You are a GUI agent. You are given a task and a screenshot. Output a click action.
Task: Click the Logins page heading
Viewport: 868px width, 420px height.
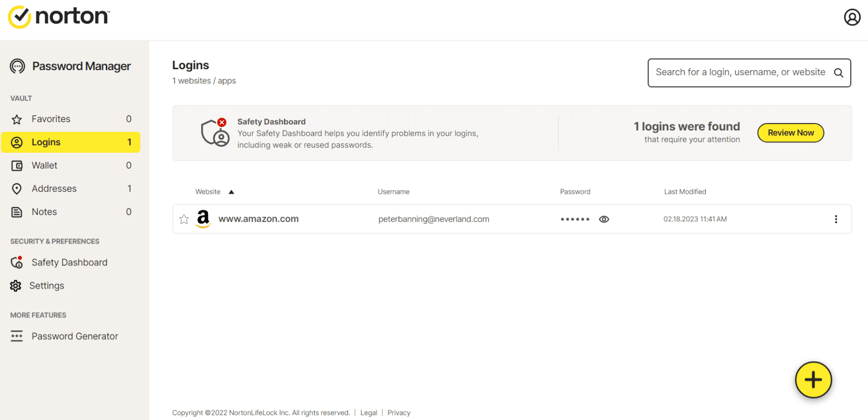(x=190, y=65)
